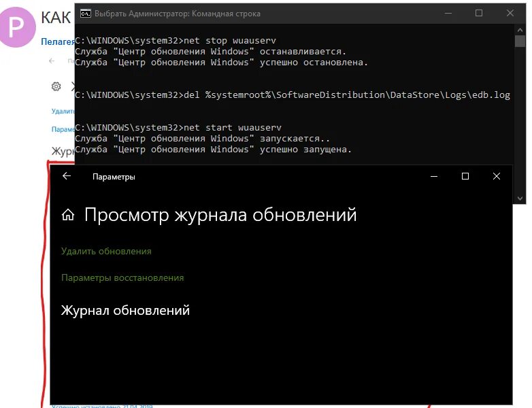
Task: Click the Command Prompt scrollbar down arrow
Action: click(x=520, y=198)
